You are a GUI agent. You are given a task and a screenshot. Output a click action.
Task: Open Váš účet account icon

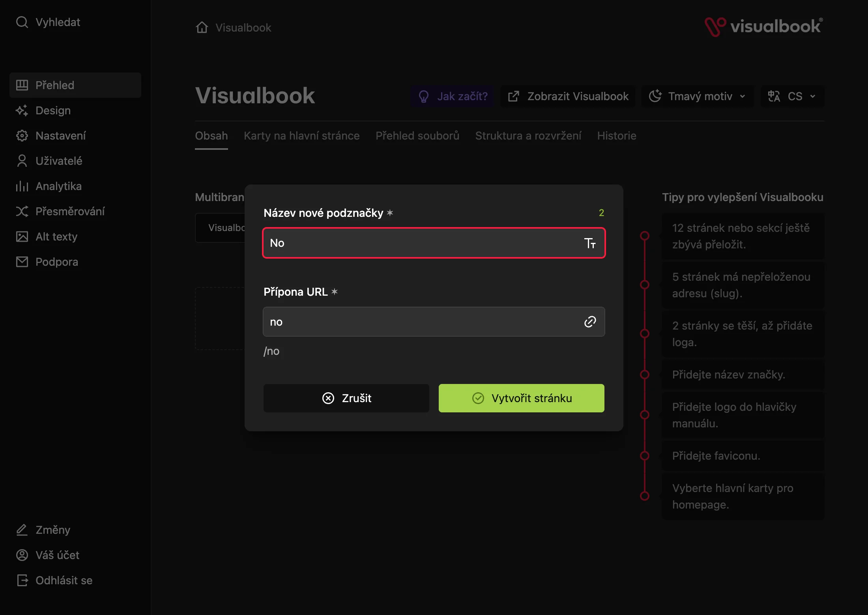22,555
